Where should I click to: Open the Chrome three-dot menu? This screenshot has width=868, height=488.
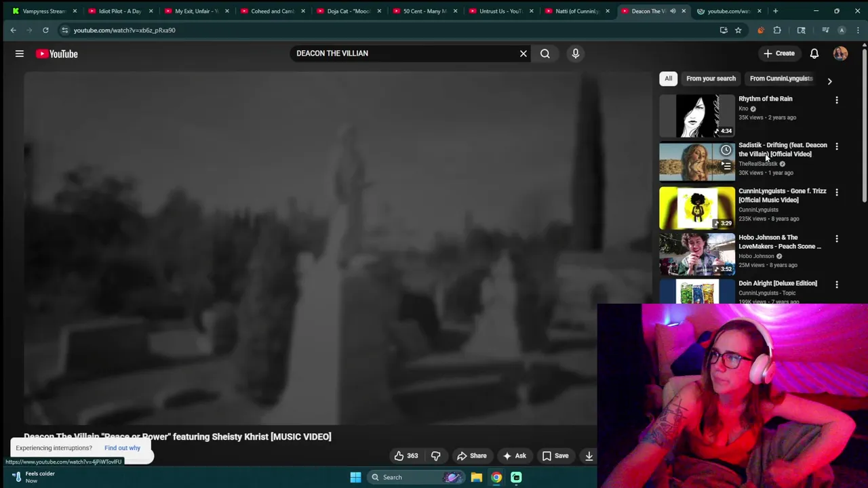(858, 30)
